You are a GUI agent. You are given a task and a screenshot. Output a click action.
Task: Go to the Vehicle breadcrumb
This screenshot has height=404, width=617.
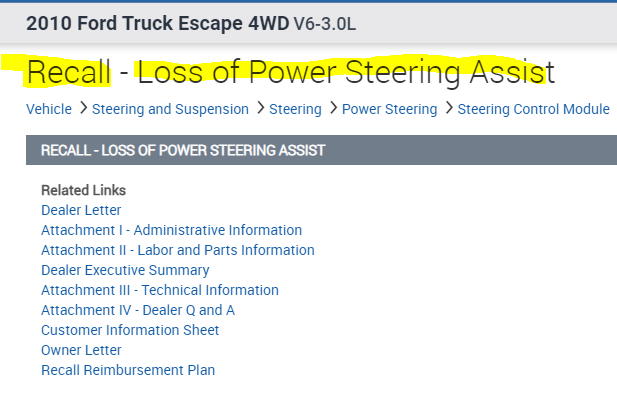coord(49,109)
